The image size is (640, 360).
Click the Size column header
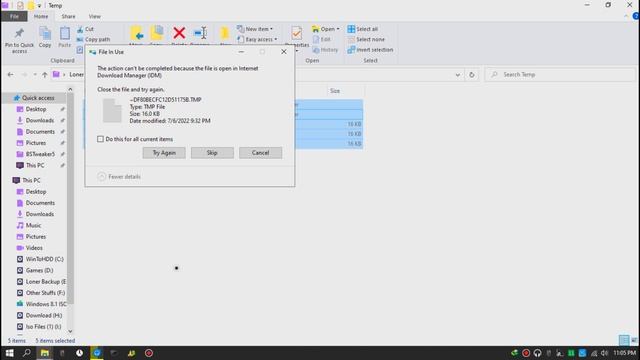tap(335, 91)
